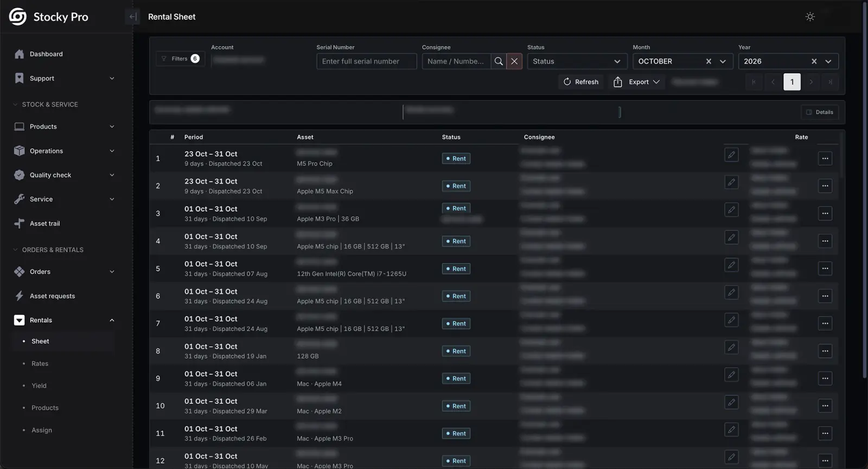
Task: Open the Status dropdown
Action: (x=577, y=61)
